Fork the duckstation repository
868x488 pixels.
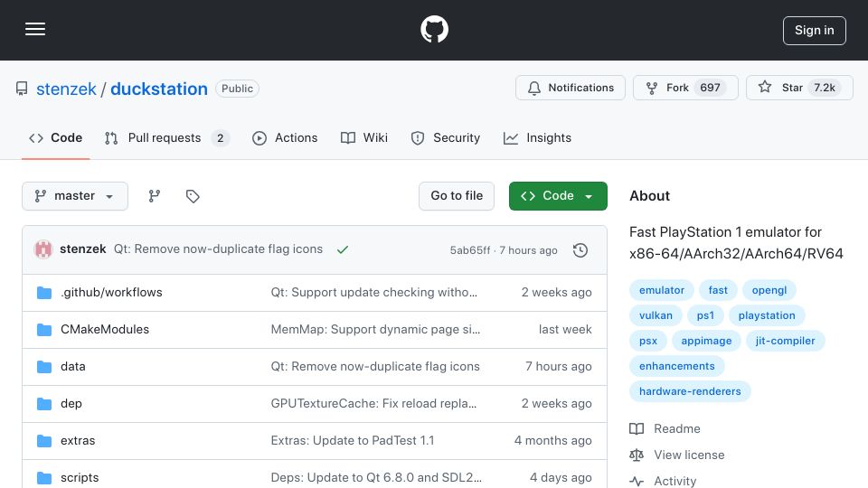(685, 88)
